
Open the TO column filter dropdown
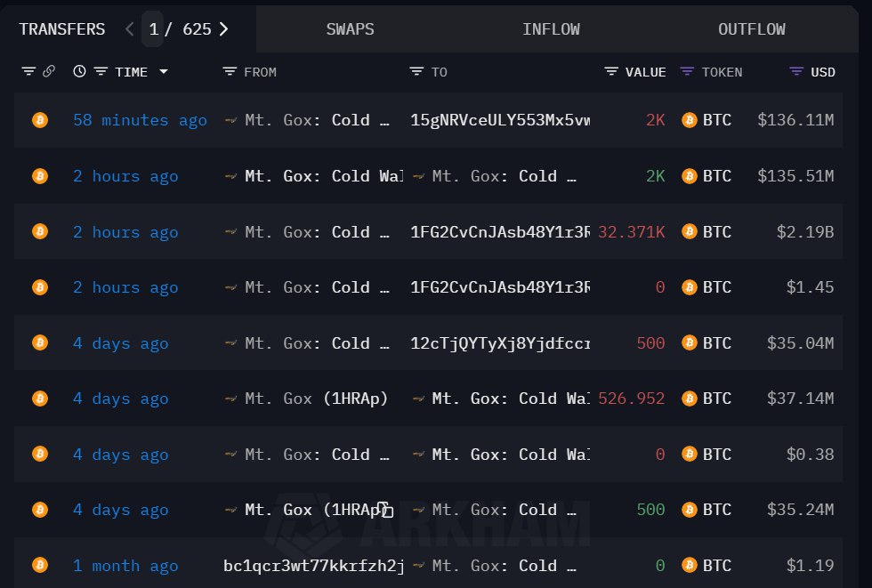click(416, 72)
